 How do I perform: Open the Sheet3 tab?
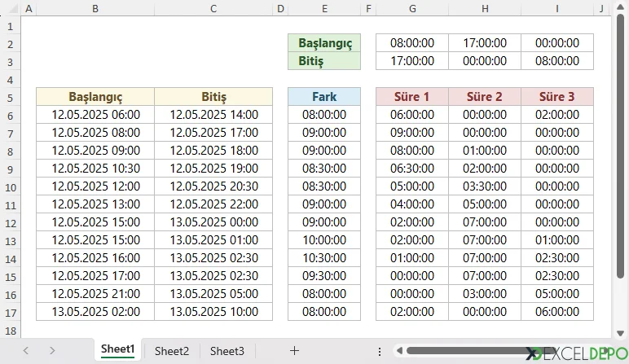227,351
